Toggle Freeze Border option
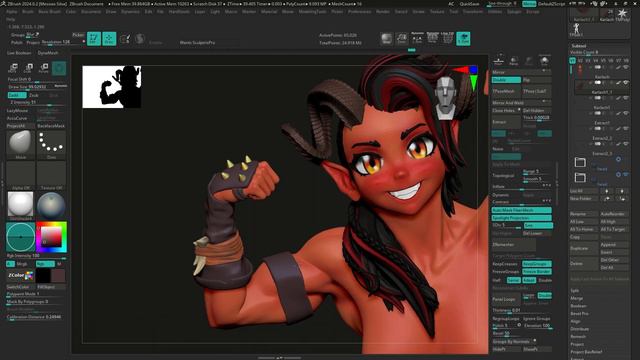640x360 pixels. coord(537,271)
